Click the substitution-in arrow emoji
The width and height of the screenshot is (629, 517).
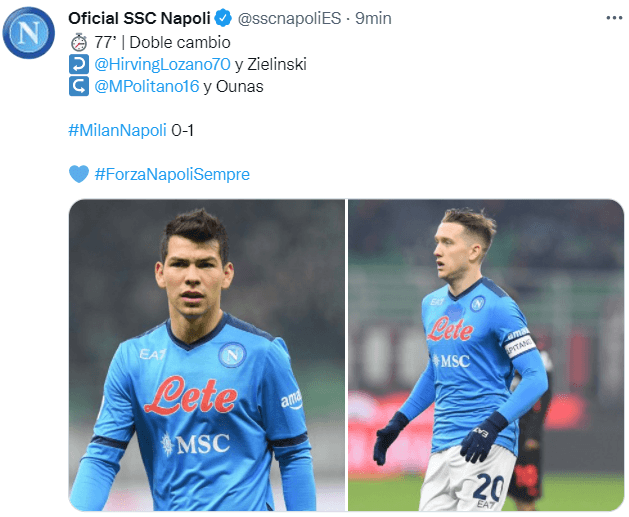(79, 64)
